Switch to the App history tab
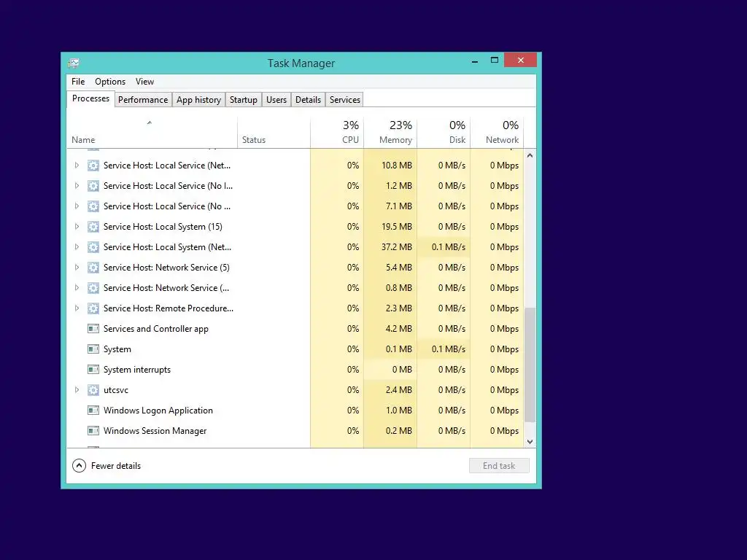 coord(198,99)
